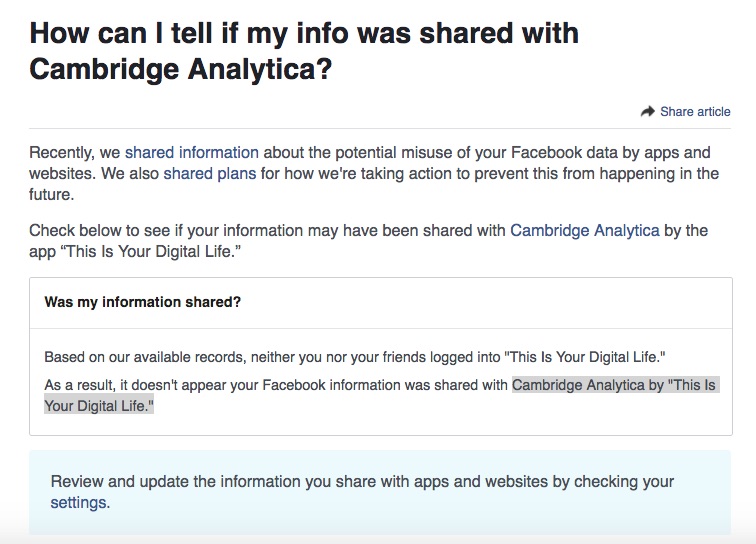
Task: Open the 'shared information' hyperlink
Action: click(191, 153)
